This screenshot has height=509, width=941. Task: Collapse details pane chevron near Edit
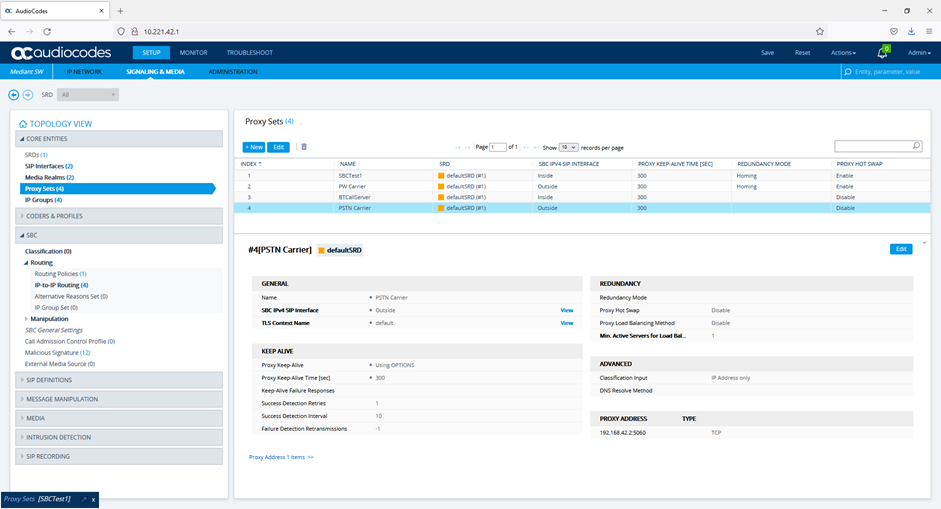click(924, 243)
